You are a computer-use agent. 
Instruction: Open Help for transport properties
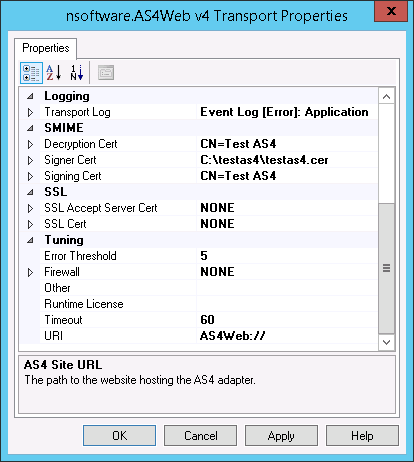coord(362,436)
